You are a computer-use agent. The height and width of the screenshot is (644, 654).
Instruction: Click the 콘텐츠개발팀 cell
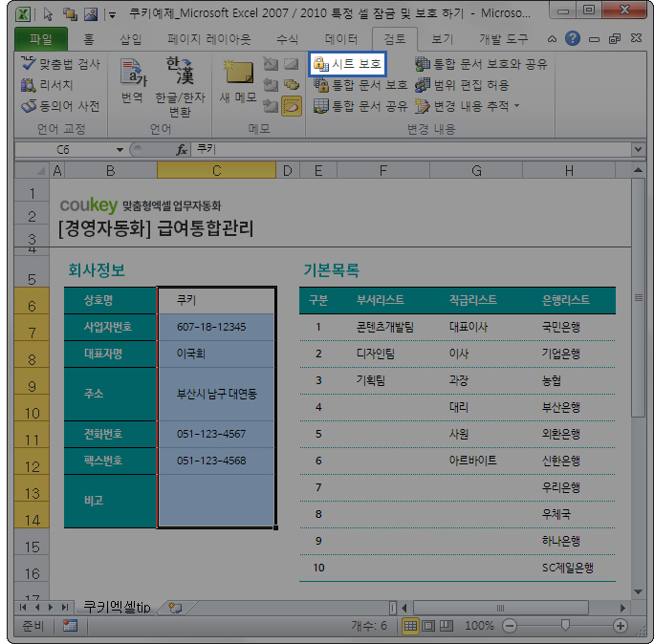[384, 327]
